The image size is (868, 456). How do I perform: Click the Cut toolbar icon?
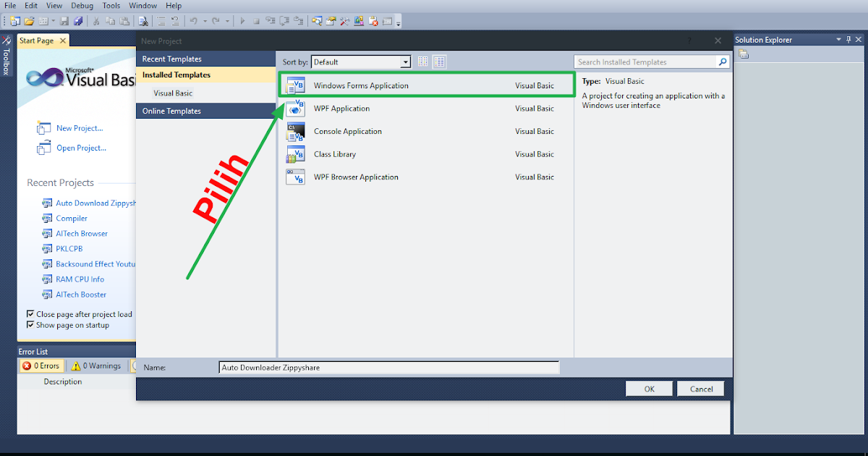click(x=95, y=20)
